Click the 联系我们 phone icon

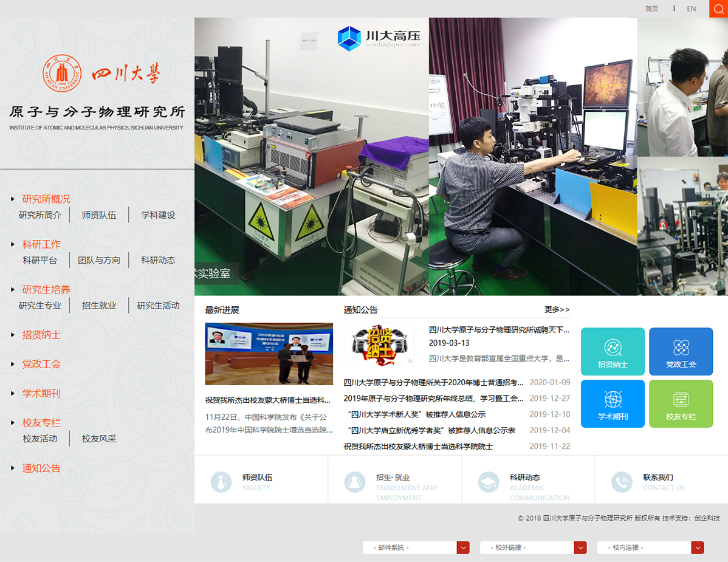622,482
